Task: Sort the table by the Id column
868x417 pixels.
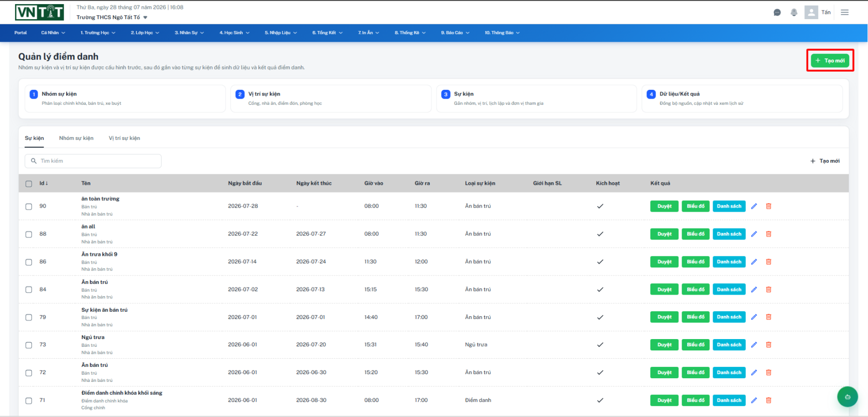Action: point(43,184)
